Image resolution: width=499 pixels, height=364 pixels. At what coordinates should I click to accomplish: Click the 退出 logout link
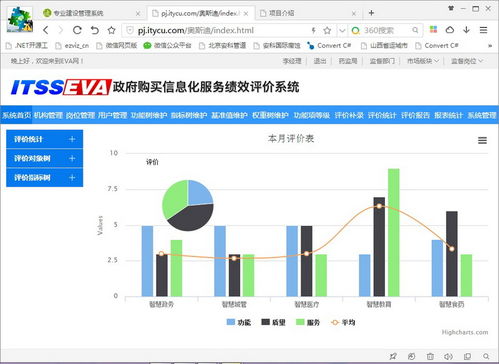320,61
